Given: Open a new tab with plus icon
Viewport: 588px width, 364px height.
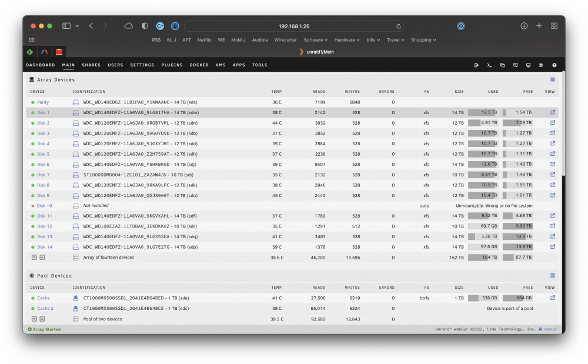Looking at the screenshot, I should click(539, 26).
